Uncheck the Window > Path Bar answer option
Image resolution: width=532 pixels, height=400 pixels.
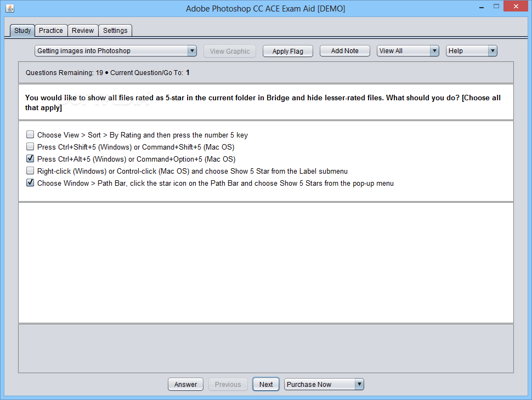[x=30, y=182]
